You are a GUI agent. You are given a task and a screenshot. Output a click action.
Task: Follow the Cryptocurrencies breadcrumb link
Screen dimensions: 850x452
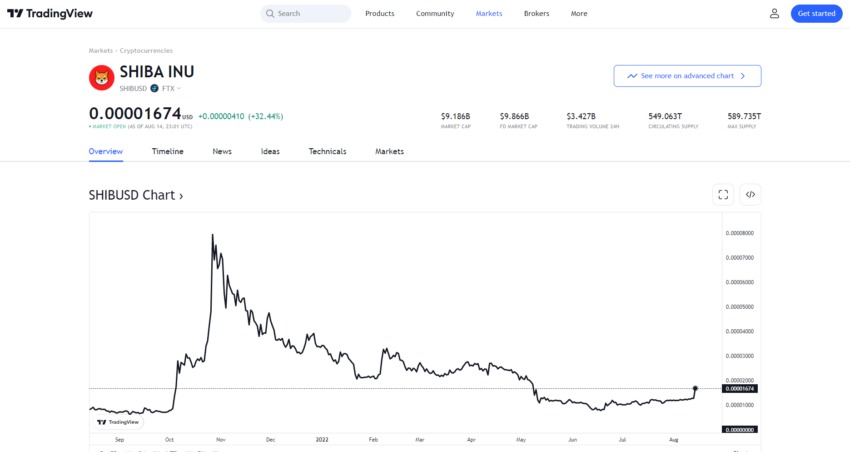coord(146,50)
